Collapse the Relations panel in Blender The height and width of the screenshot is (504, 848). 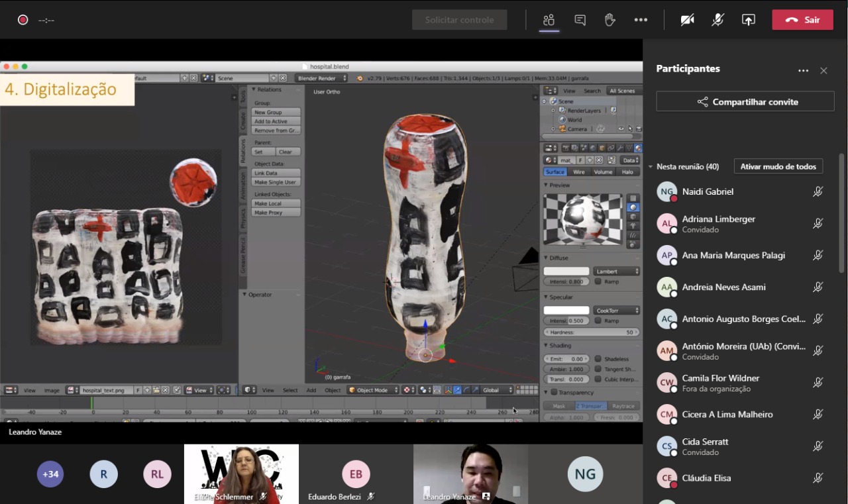254,89
